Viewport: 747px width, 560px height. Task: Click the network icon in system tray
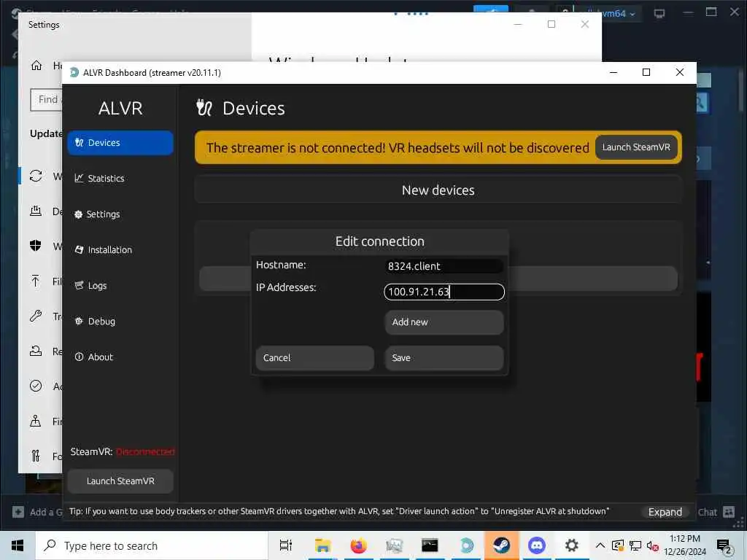635,545
